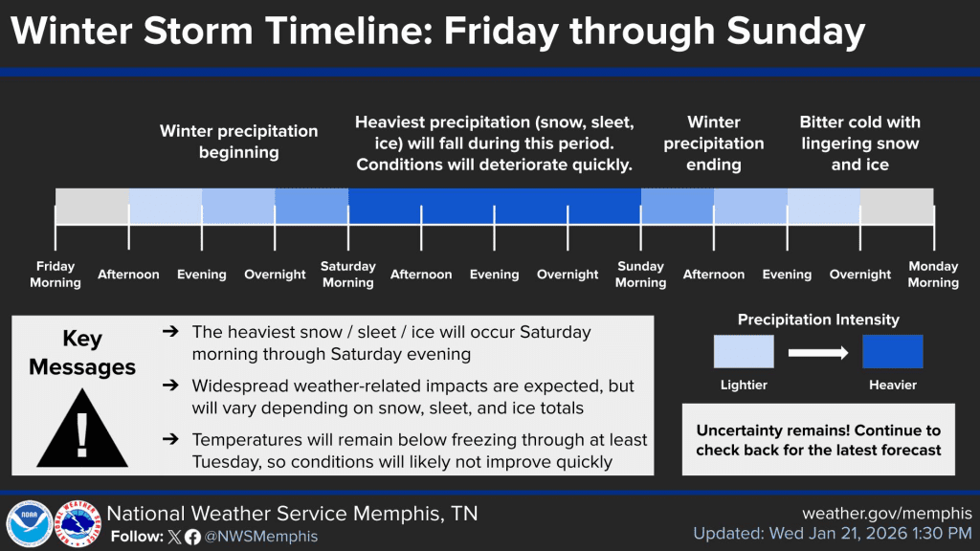Click the NOAA logo icon

tap(30, 523)
